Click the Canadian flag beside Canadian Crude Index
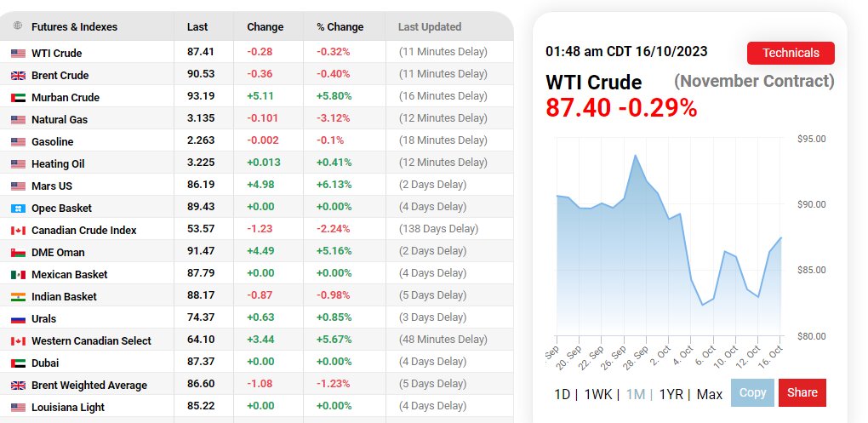 (x=18, y=231)
